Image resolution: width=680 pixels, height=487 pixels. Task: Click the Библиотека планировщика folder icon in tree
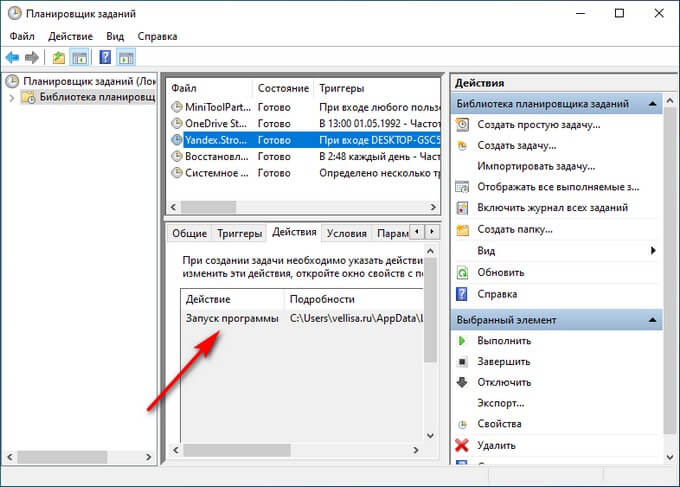(29, 97)
